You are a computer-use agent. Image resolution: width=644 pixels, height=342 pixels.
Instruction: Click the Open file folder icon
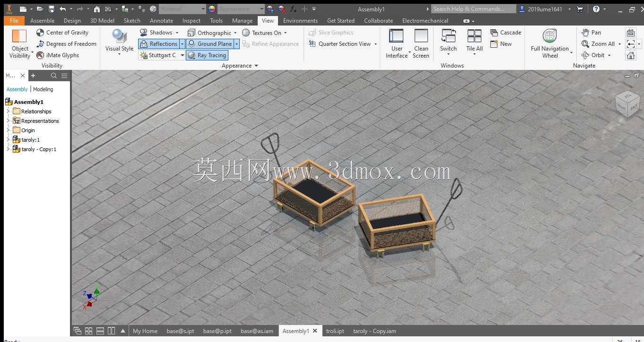(x=40, y=9)
